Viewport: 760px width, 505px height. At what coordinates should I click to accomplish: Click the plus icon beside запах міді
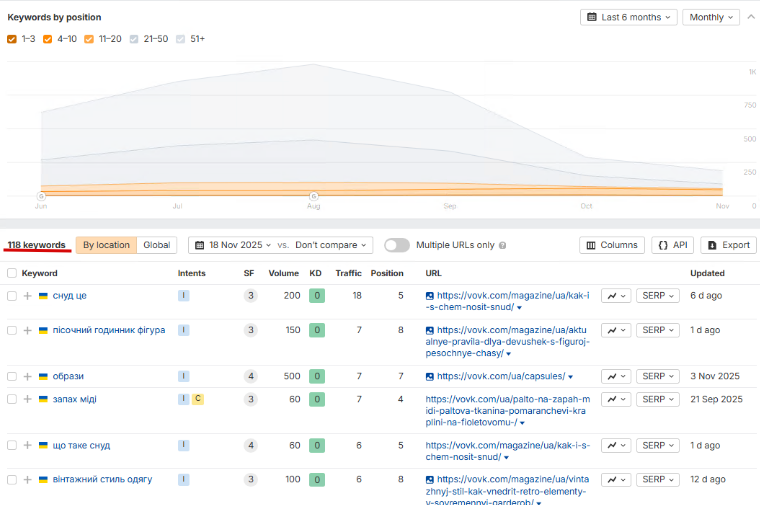tap(28, 399)
